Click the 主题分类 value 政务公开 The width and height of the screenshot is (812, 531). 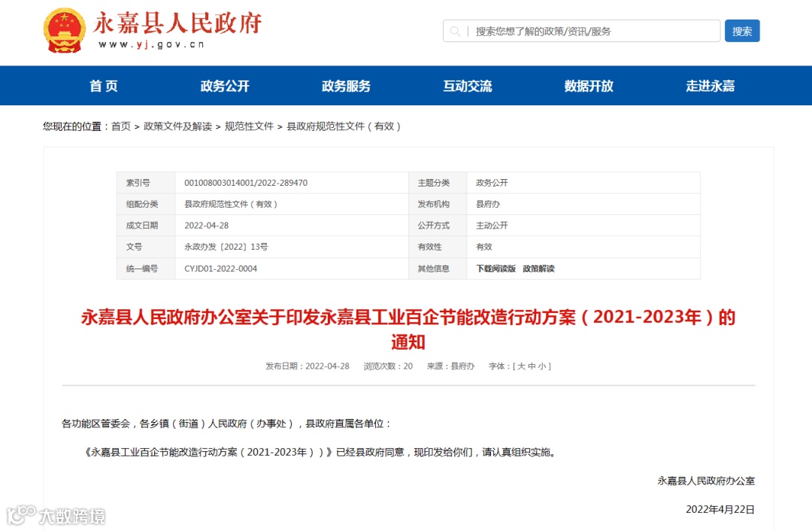(x=492, y=183)
